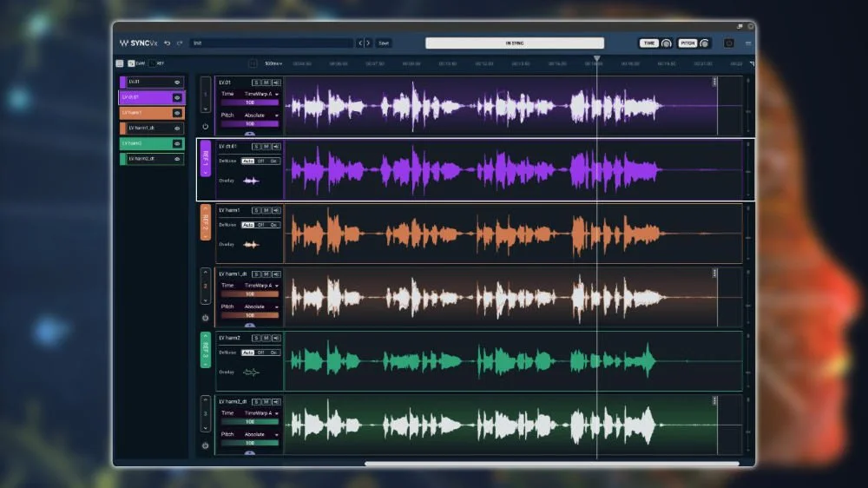Open the 500ms zoom dropdown
This screenshot has width=868, height=488.
pos(273,63)
